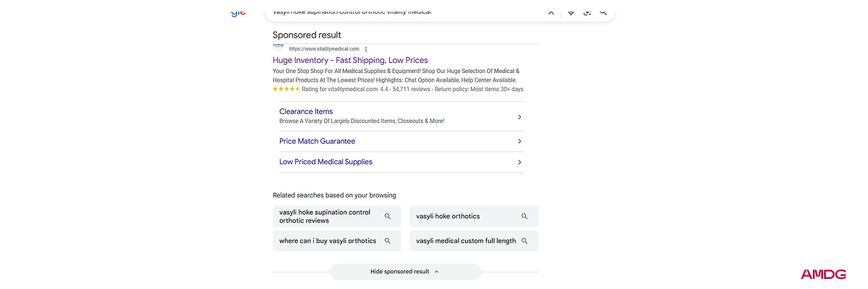Open the Price Match Guarantee sitelink
The height and width of the screenshot is (289, 868).
(317, 142)
